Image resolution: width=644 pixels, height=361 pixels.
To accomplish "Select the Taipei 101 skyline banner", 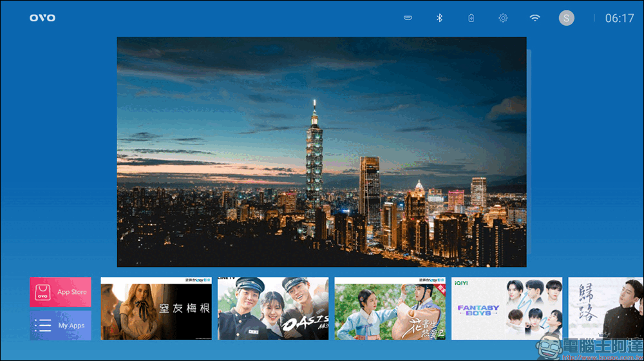I will [321, 151].
